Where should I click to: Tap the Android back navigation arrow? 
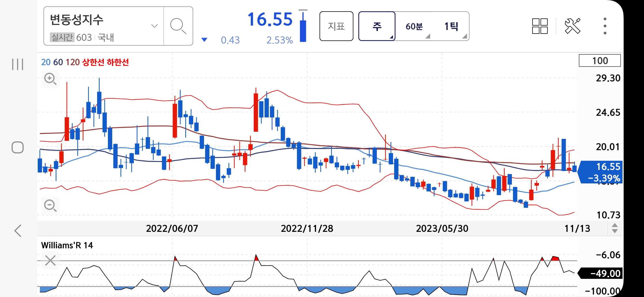click(18, 230)
